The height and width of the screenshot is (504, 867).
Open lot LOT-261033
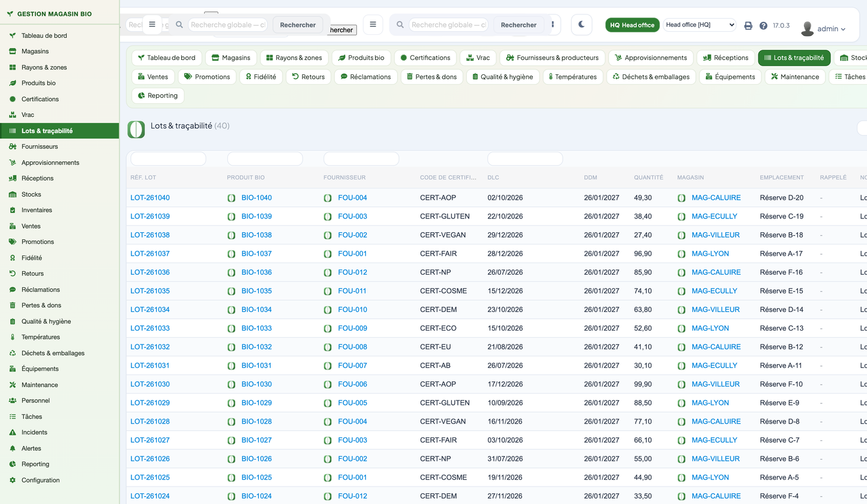(150, 328)
